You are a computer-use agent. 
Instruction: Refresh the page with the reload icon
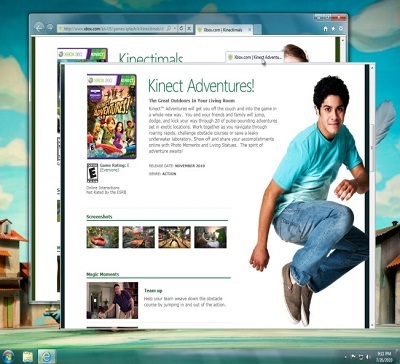tap(182, 29)
